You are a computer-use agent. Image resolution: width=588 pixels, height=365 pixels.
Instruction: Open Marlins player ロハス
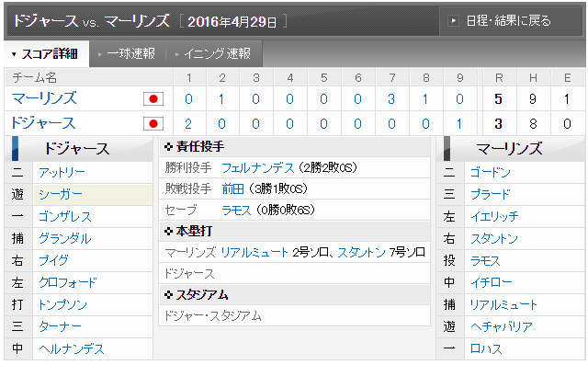pyautogui.click(x=486, y=348)
